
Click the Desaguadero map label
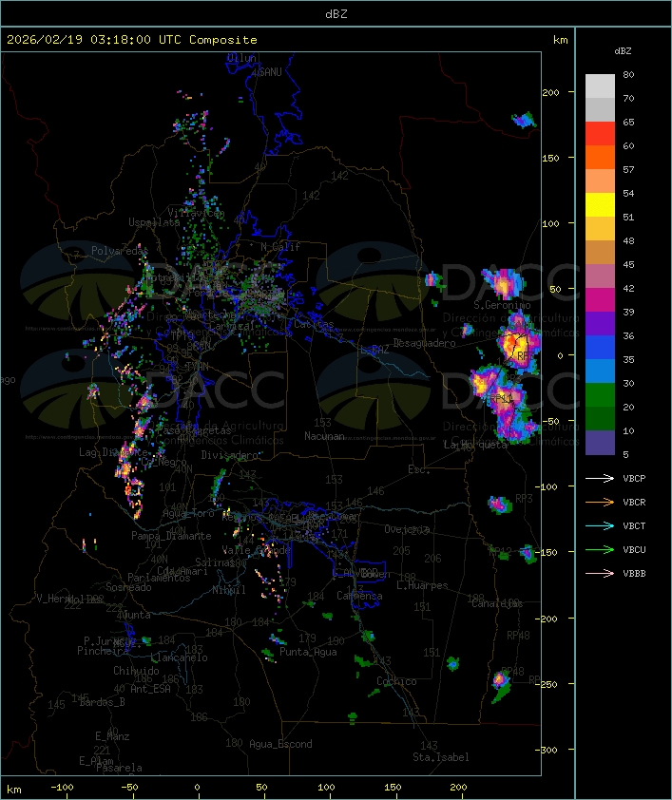[424, 343]
